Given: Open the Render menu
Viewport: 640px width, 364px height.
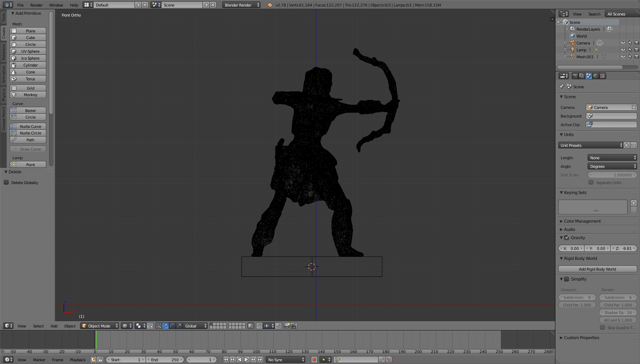Looking at the screenshot, I should (36, 5).
